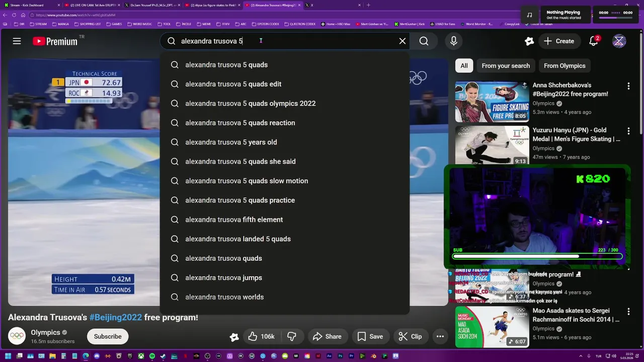The image size is (644, 362).
Task: Open options for Anna Shcherbakova video
Action: (628, 86)
